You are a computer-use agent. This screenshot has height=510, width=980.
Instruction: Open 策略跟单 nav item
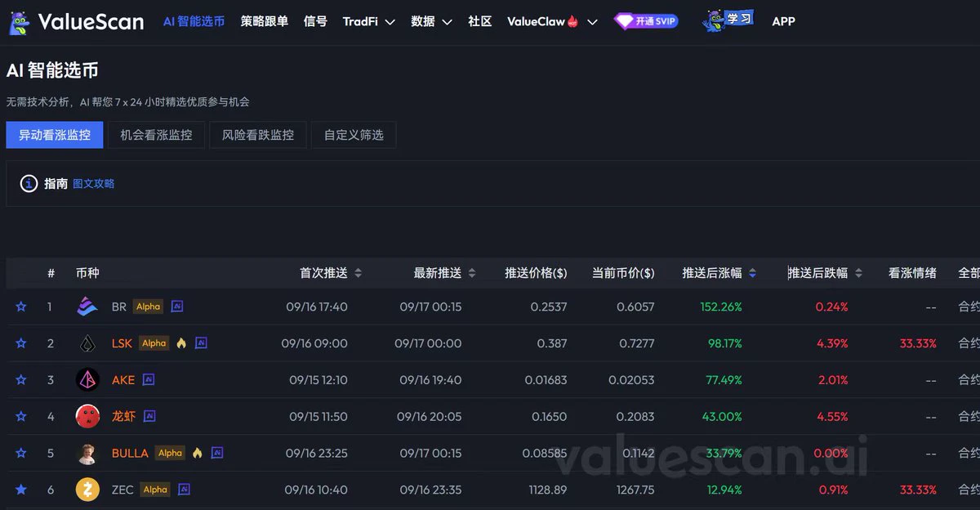265,21
